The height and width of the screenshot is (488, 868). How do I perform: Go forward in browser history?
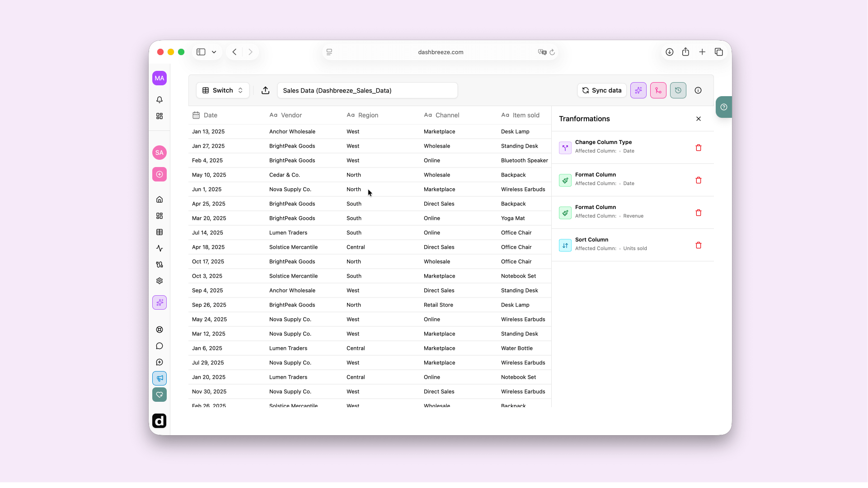coord(250,52)
